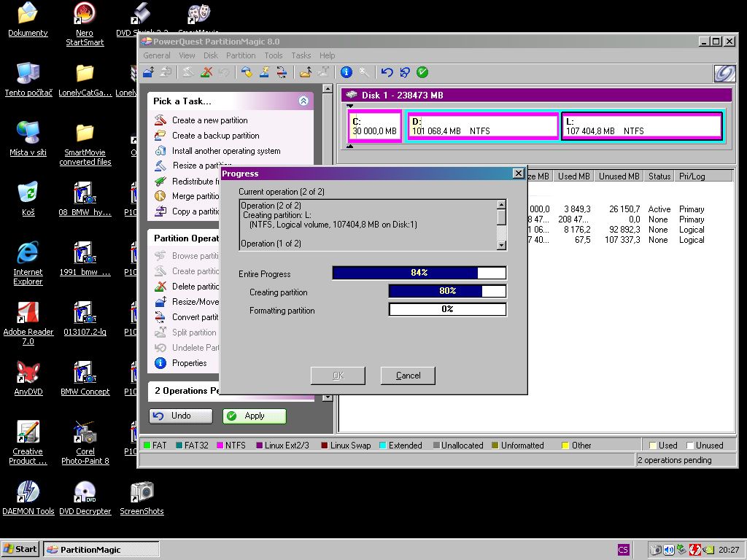Select the Internet Explorer desktop icon
Image resolution: width=747 pixels, height=560 pixels.
pos(28,263)
